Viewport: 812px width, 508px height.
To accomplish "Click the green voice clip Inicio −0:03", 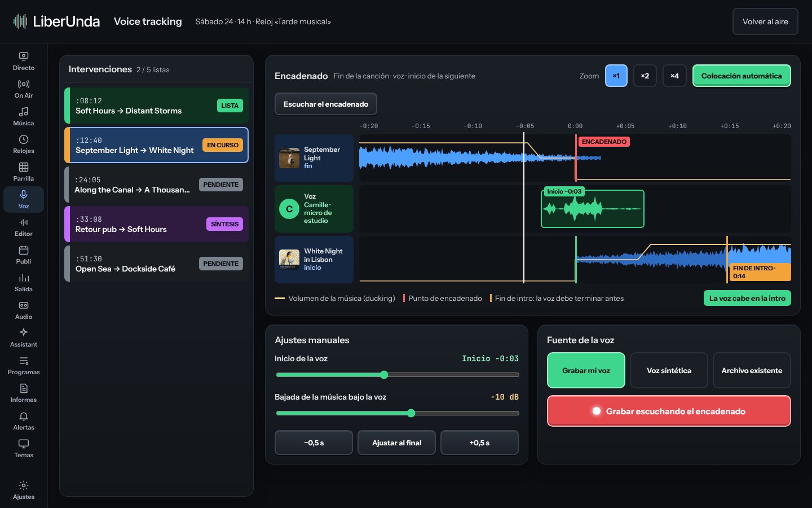I will pos(593,209).
